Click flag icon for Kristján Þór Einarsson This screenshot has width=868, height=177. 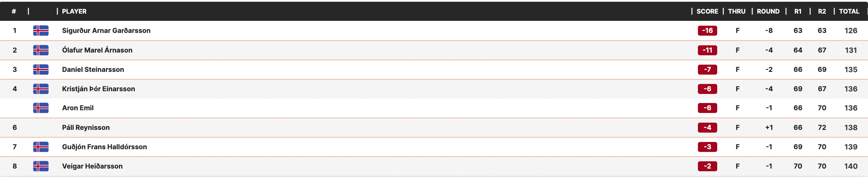click(x=41, y=89)
